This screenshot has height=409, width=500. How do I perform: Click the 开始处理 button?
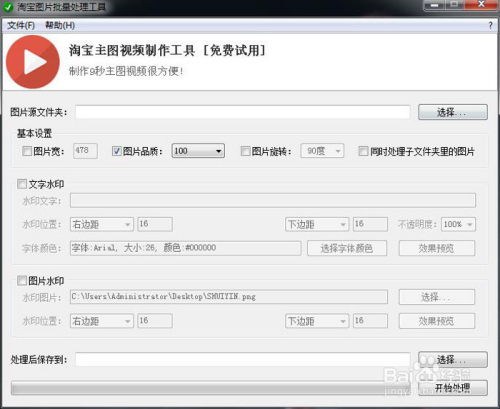[453, 388]
